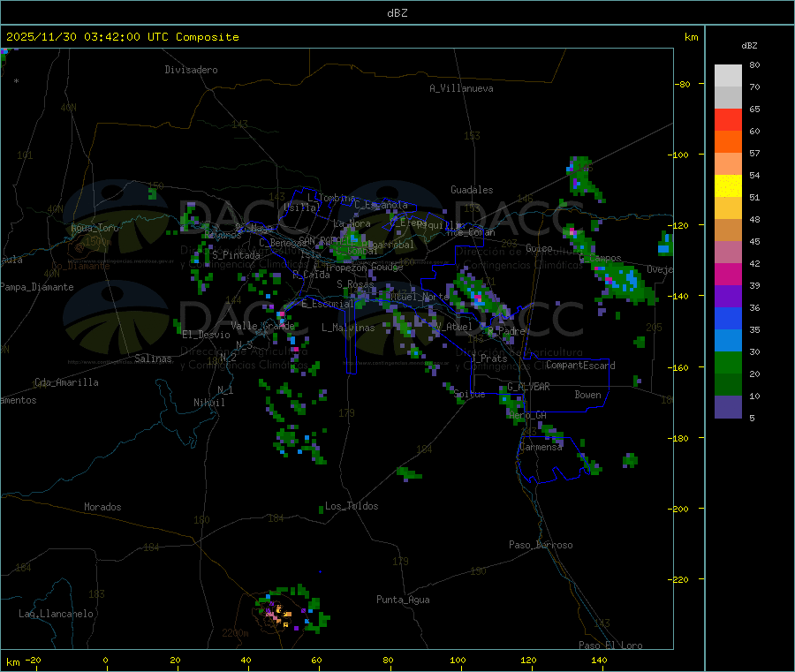The height and width of the screenshot is (672, 795).
Task: Click the Morados map label
Action: [x=102, y=507]
